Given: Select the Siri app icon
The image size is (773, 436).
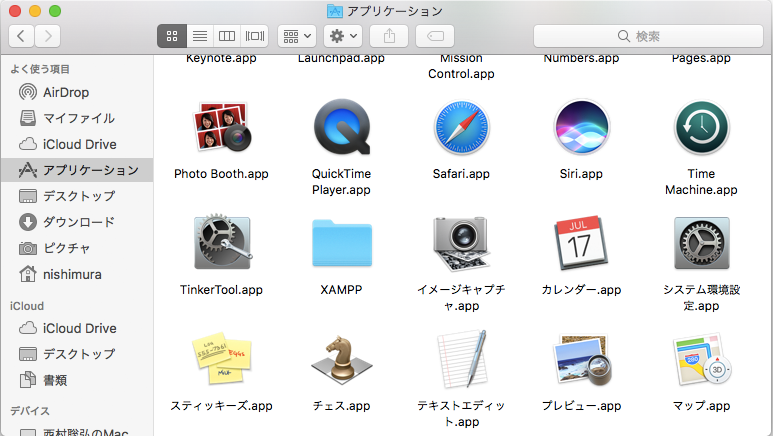Looking at the screenshot, I should pos(581,127).
